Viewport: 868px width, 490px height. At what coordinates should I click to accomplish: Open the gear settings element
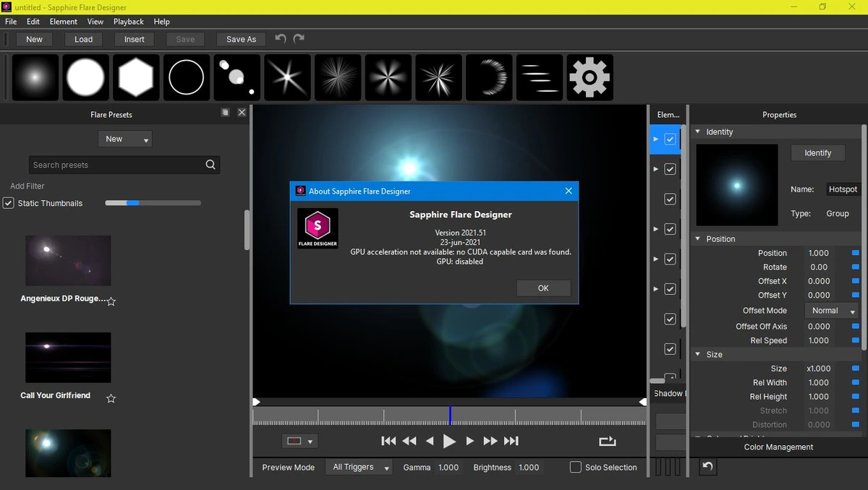pyautogui.click(x=590, y=77)
